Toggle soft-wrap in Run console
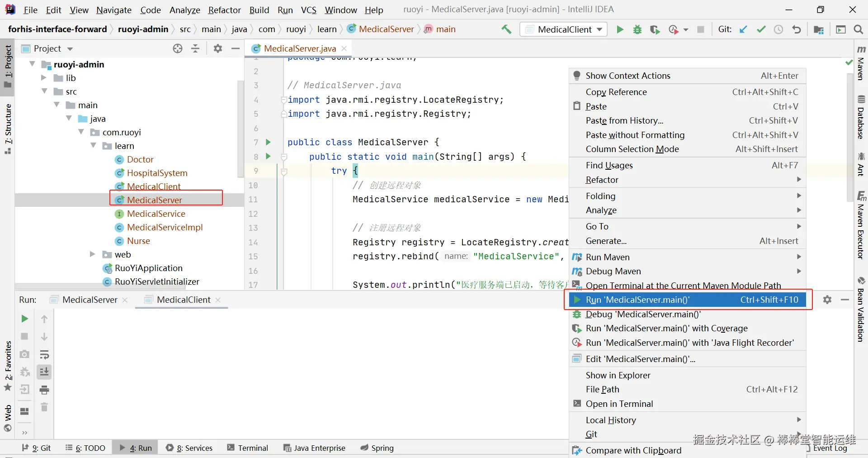The width and height of the screenshot is (868, 458). click(44, 354)
